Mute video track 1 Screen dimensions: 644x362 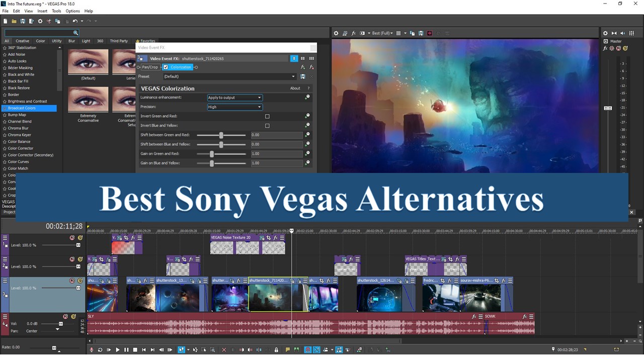72,238
